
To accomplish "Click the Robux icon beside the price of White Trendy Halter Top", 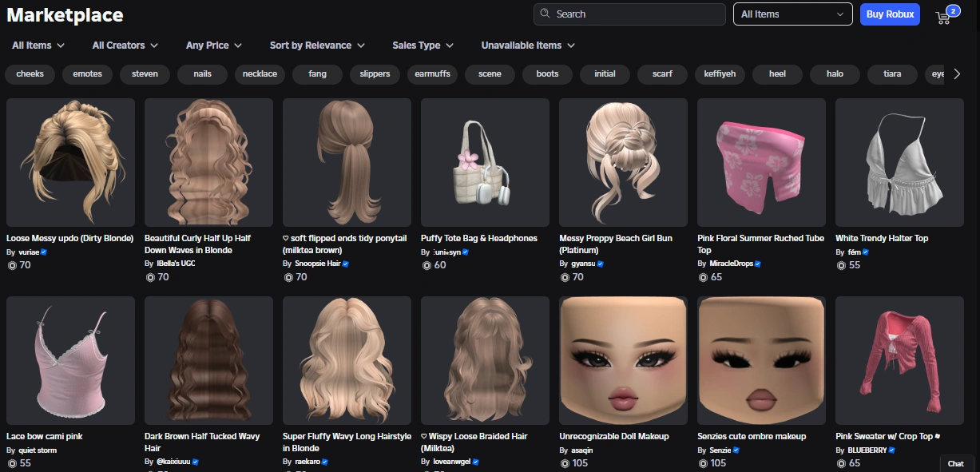I will pos(841,264).
